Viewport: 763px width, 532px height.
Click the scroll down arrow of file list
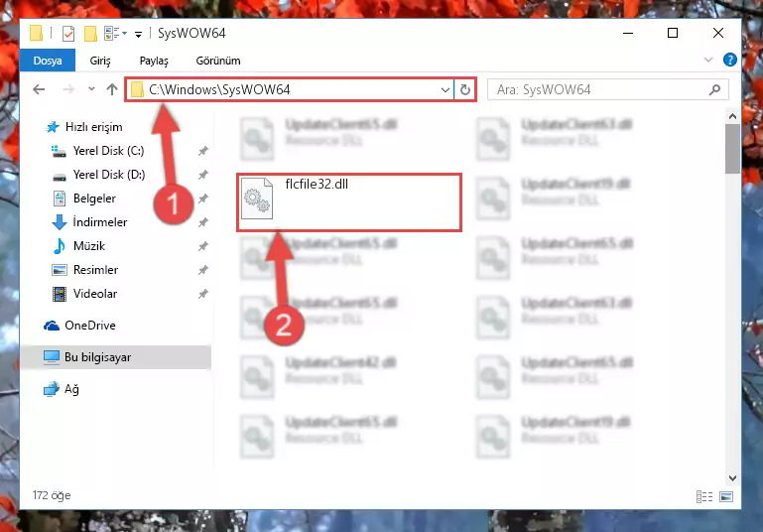coord(732,478)
